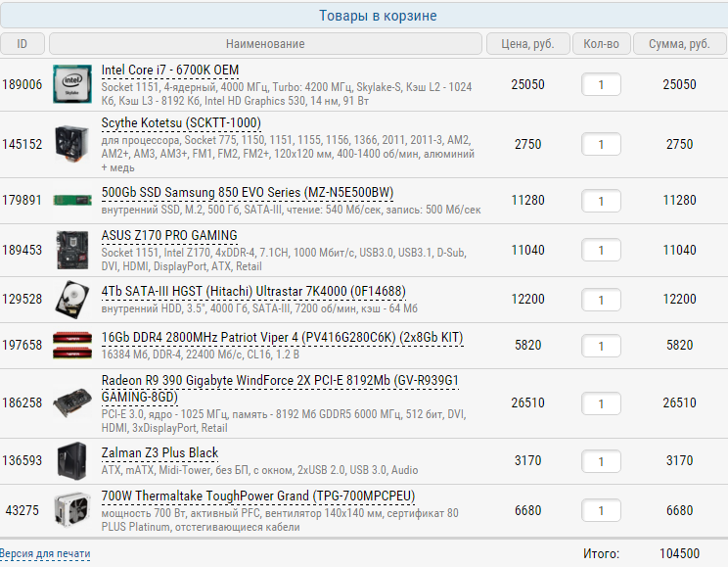Open the Samsung 850 EVO SSD thumbnail
Screen dimensions: 728x567
pos(72,201)
